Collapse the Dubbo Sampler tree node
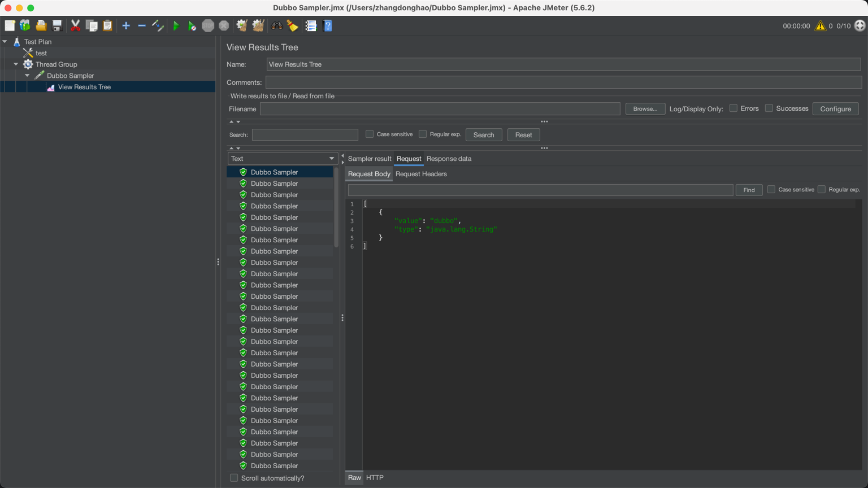 tap(27, 76)
